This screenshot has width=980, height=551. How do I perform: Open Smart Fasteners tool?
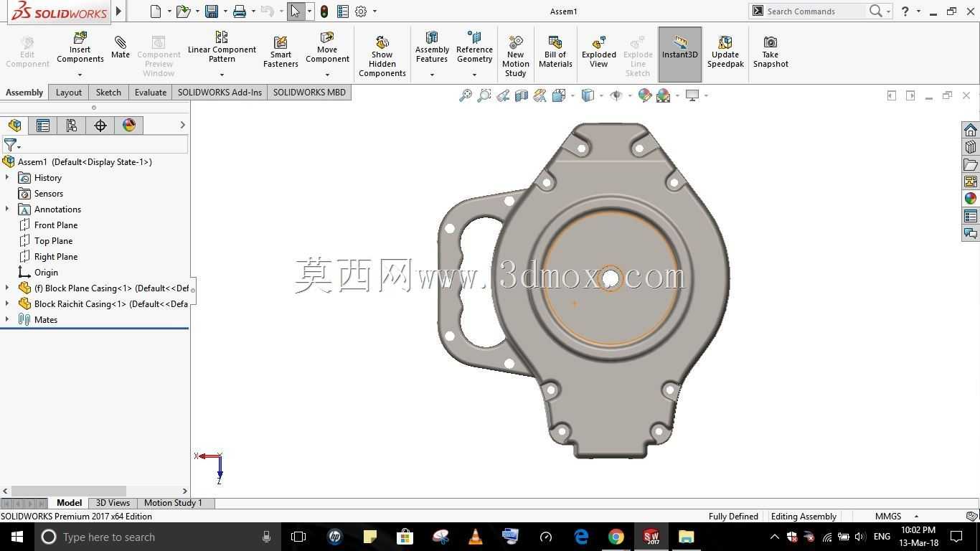pyautogui.click(x=281, y=52)
